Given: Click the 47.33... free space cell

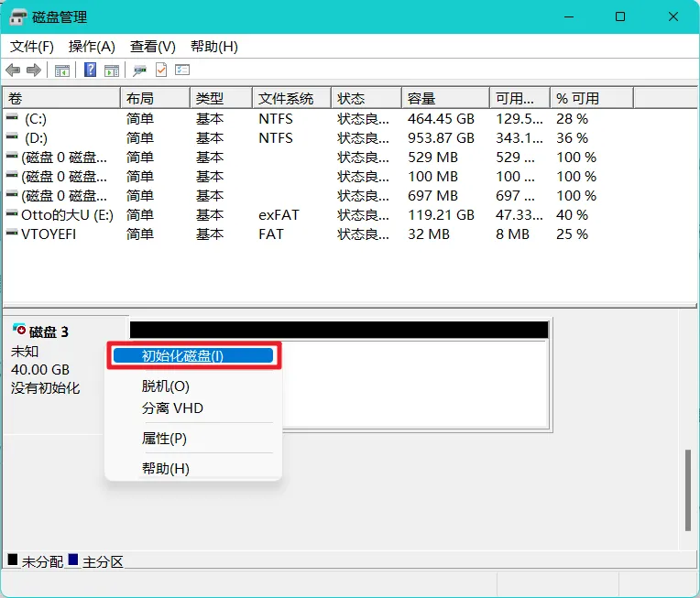Looking at the screenshot, I should pyautogui.click(x=520, y=214).
